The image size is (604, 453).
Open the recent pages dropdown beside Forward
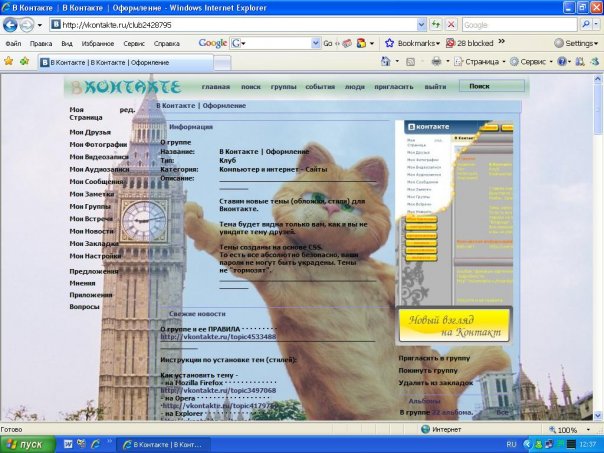[40, 25]
